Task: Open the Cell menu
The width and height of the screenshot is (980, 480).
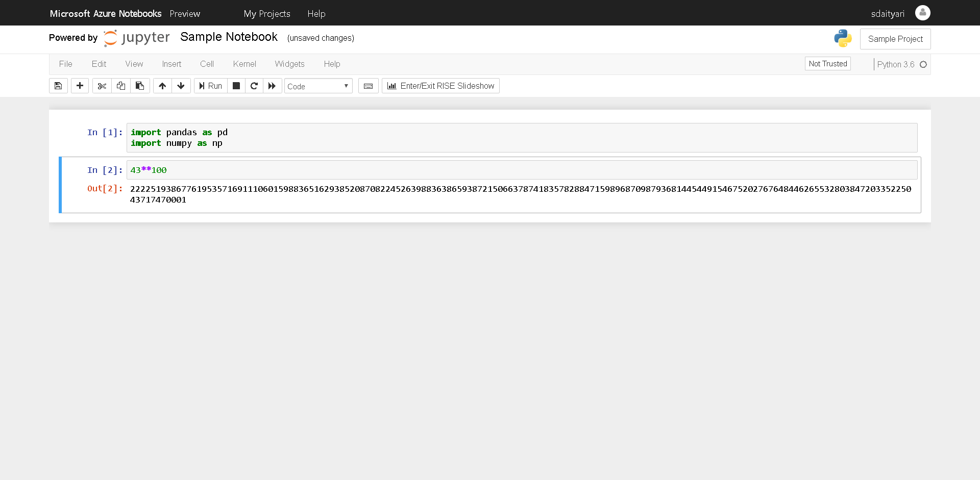Action: (x=207, y=64)
